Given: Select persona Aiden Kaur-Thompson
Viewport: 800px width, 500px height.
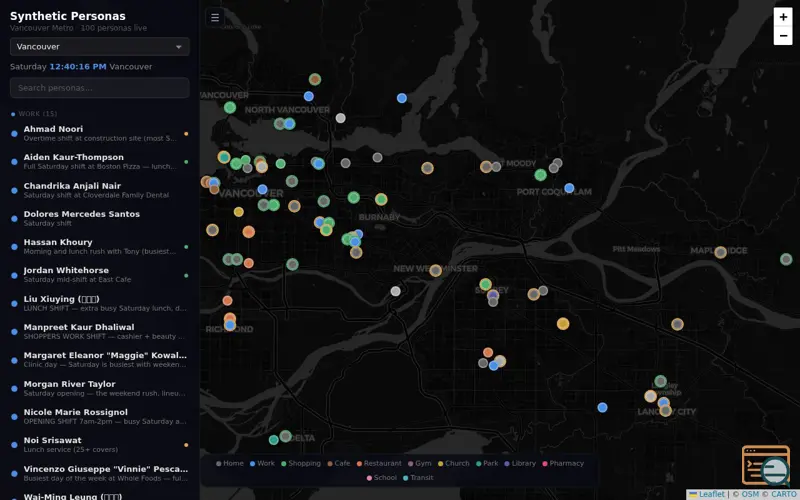Looking at the screenshot, I should (x=99, y=162).
